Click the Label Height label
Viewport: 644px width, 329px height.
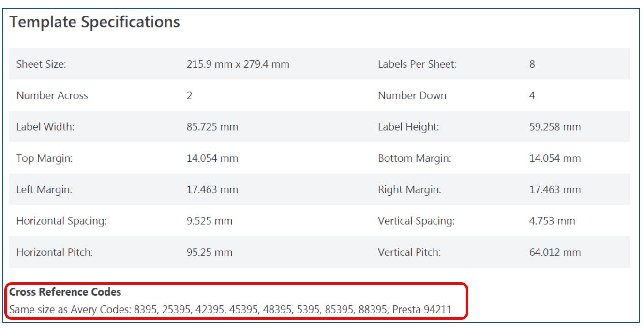(x=408, y=127)
